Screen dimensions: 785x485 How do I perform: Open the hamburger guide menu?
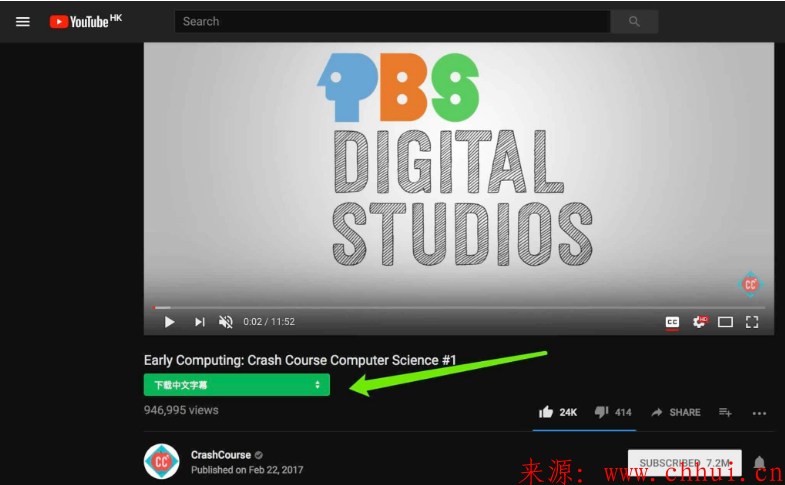pyautogui.click(x=23, y=22)
